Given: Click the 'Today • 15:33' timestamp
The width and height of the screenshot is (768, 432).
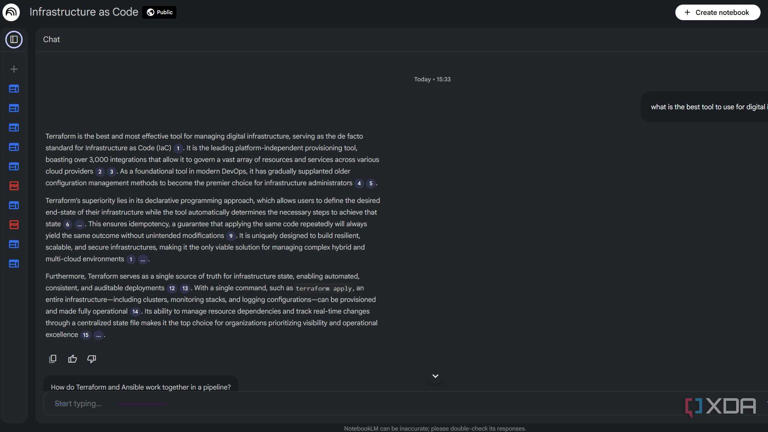Looking at the screenshot, I should pos(432,79).
